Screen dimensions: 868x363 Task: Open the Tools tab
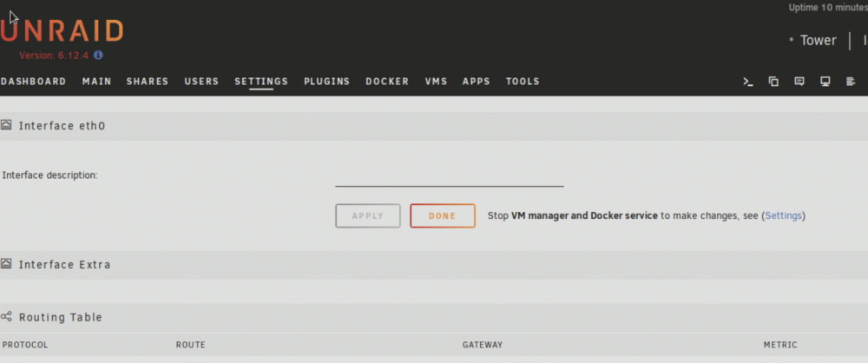[523, 82]
